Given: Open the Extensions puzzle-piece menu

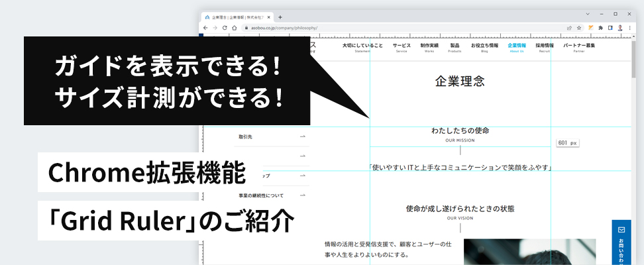Looking at the screenshot, I should click(601, 28).
